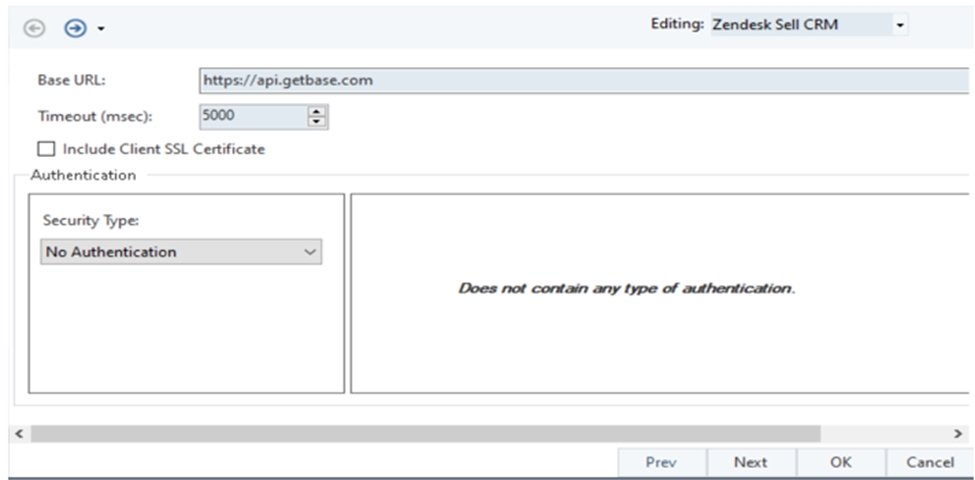Expand the Editing combo box arrow
975x480 pixels.
click(x=899, y=25)
